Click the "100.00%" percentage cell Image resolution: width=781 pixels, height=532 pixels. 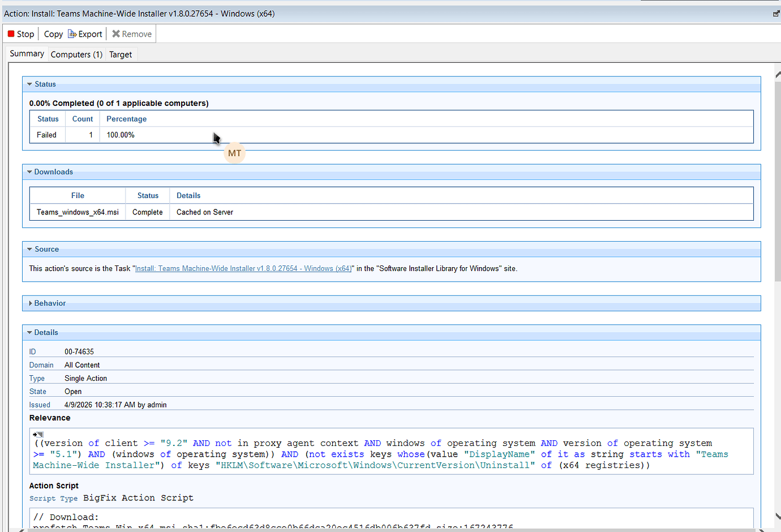pos(121,135)
